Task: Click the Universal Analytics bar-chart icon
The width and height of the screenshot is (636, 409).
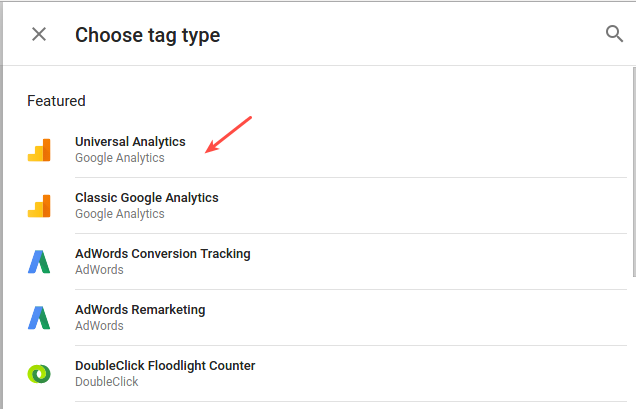Action: coord(39,150)
